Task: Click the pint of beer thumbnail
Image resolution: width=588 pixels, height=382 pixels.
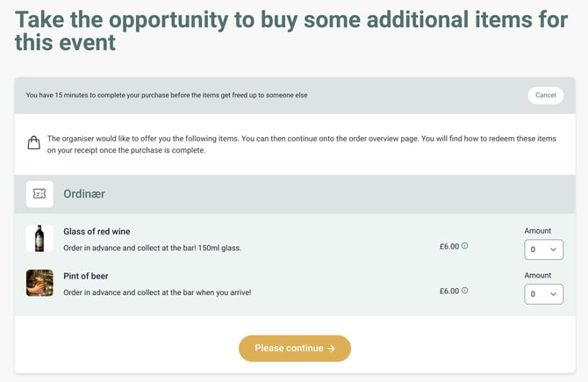Action: pyautogui.click(x=39, y=283)
